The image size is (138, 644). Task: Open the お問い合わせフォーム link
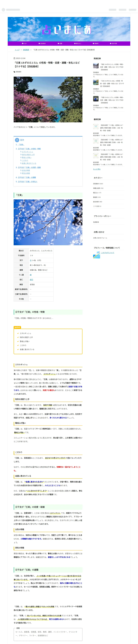[x=100, y=238]
